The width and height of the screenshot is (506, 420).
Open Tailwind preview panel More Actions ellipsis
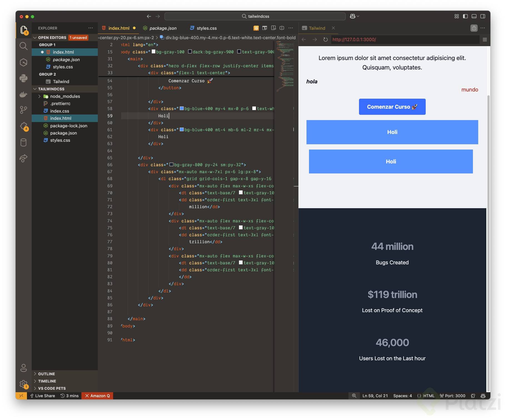coord(483,28)
